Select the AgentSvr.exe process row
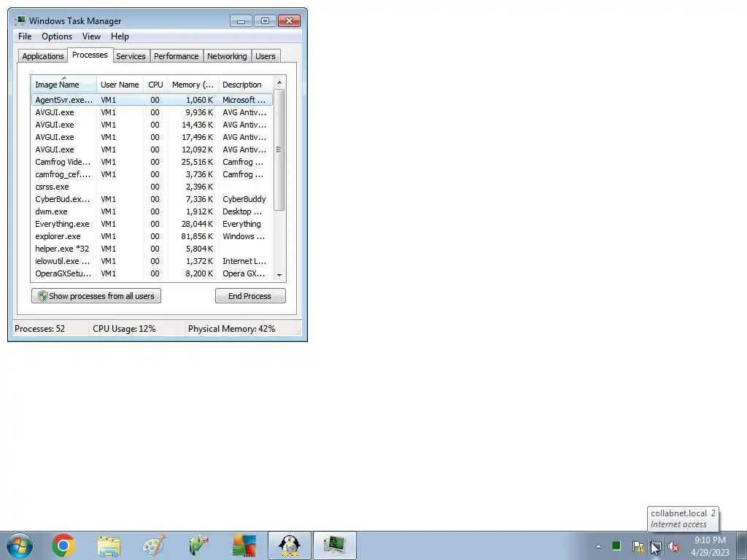The height and width of the screenshot is (560, 747). click(152, 100)
